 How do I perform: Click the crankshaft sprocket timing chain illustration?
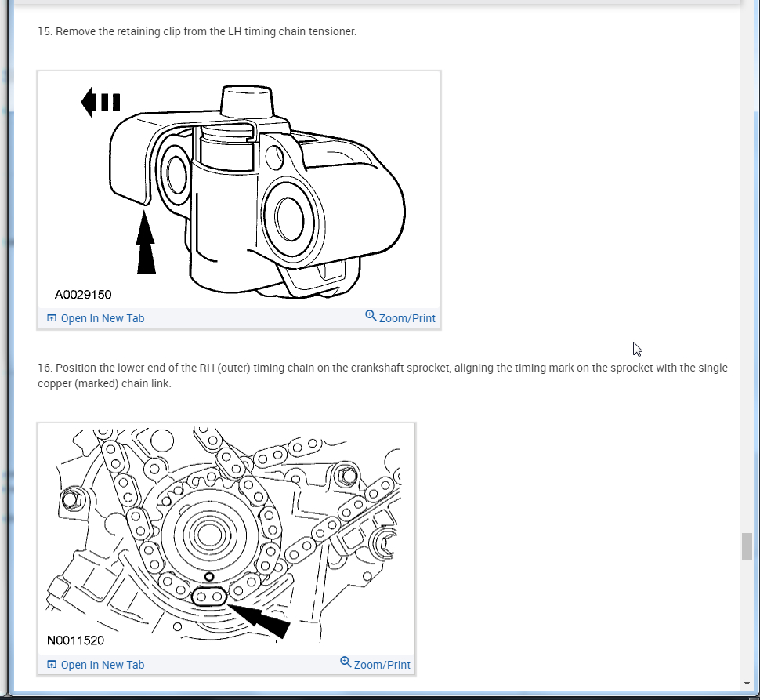(x=226, y=539)
